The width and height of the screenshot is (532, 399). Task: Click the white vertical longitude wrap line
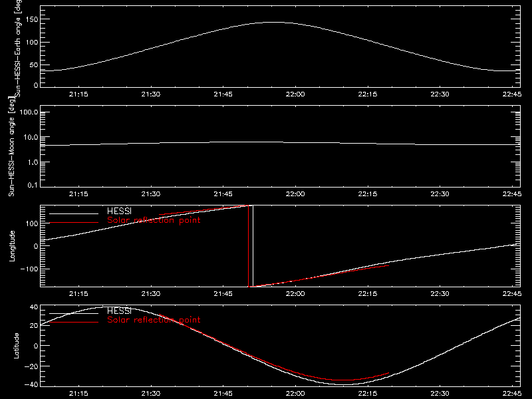click(253, 246)
